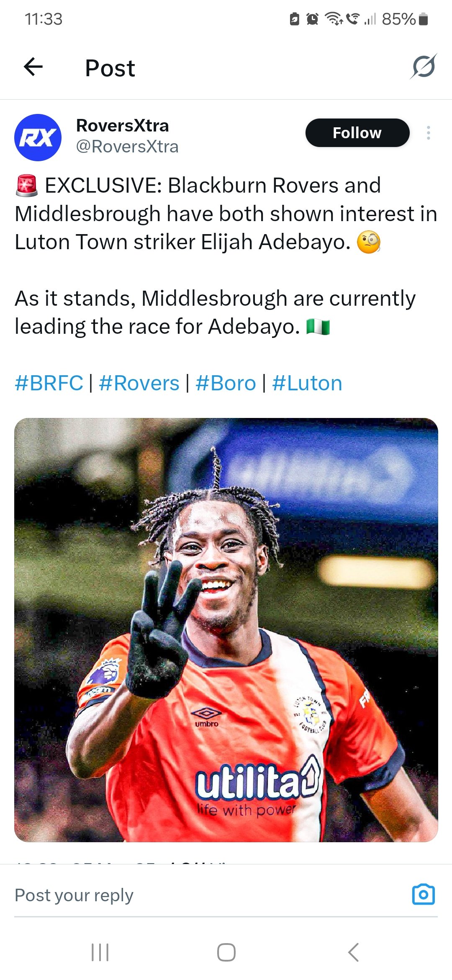This screenshot has height=980, width=452.
Task: Tap the Android home button
Action: click(226, 952)
